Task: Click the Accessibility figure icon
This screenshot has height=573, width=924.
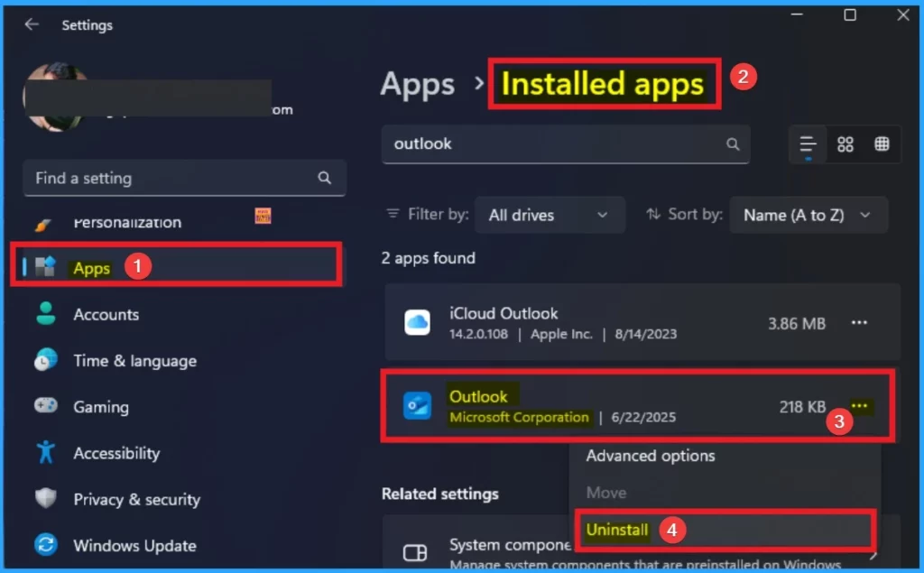Action: [x=46, y=452]
